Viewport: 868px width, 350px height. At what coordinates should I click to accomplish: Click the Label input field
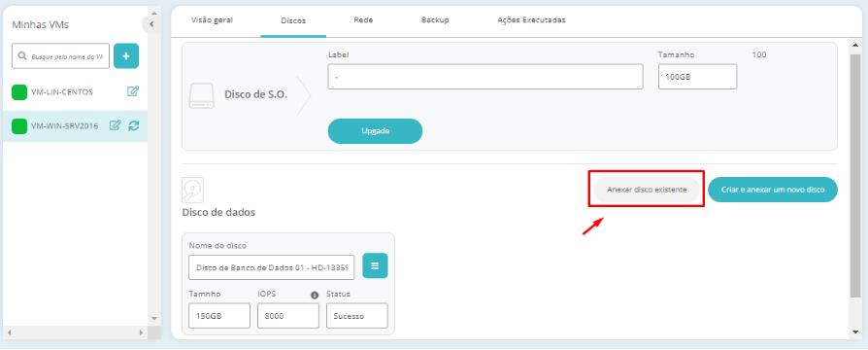[485, 77]
